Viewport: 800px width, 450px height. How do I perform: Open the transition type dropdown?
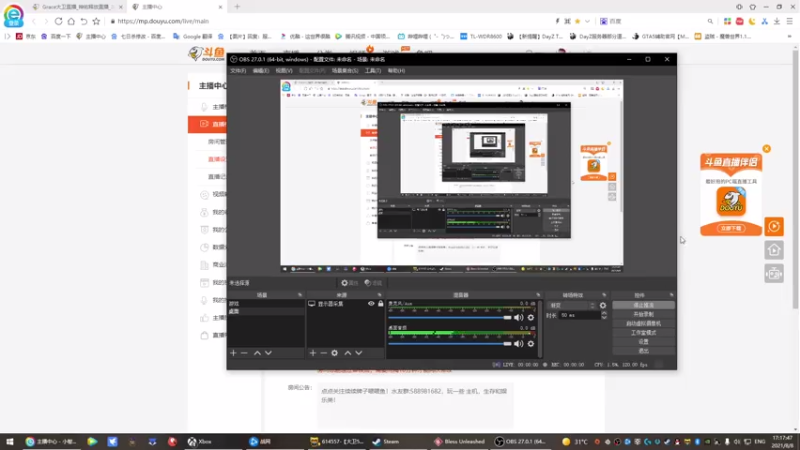[x=571, y=306]
